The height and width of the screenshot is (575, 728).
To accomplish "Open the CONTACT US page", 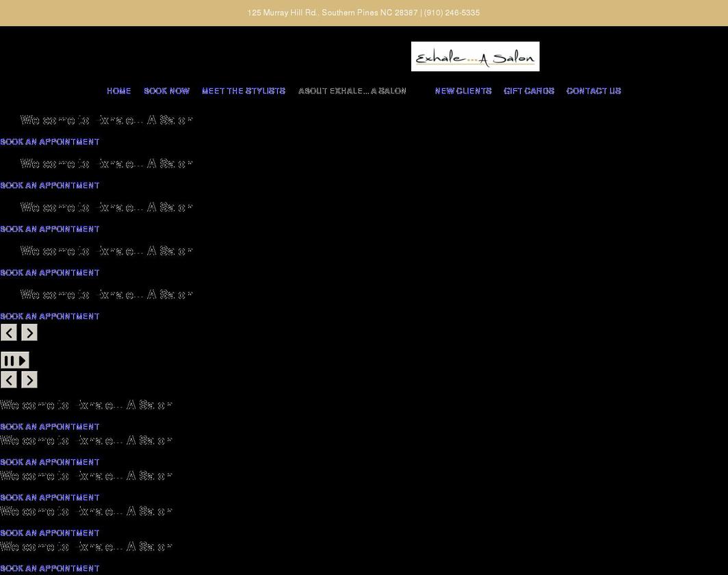I will 594,91.
